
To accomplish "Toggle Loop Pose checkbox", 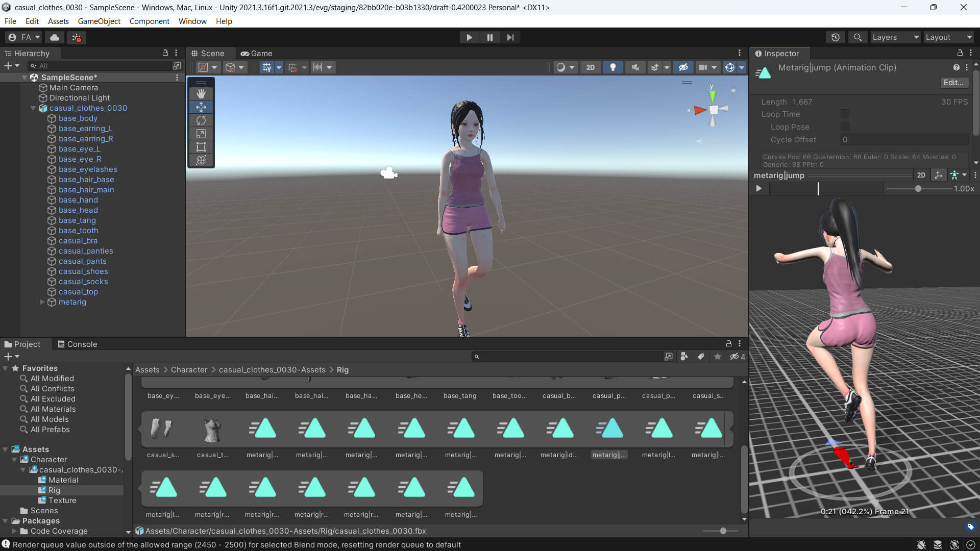I will 845,127.
